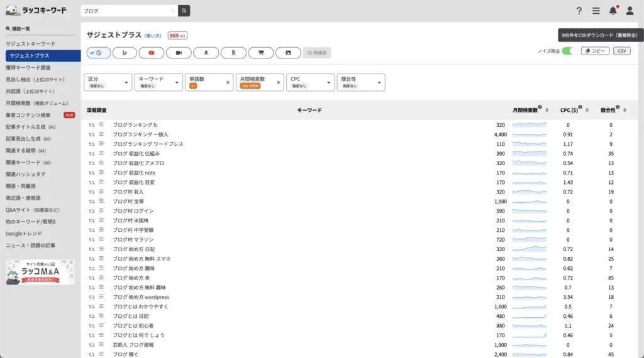Choose the Amazon suggest source icon
644x358 pixels.
pyautogui.click(x=206, y=53)
